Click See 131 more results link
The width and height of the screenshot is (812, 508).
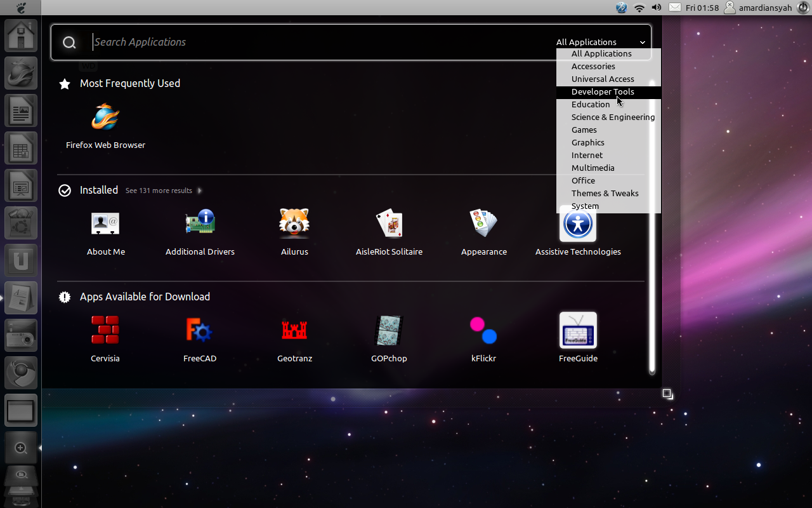click(159, 190)
